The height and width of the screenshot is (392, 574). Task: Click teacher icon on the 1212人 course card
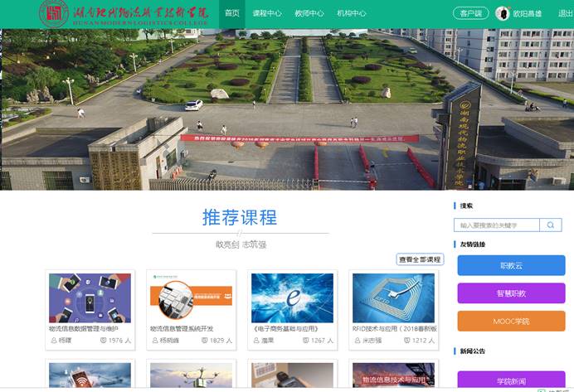(358, 341)
